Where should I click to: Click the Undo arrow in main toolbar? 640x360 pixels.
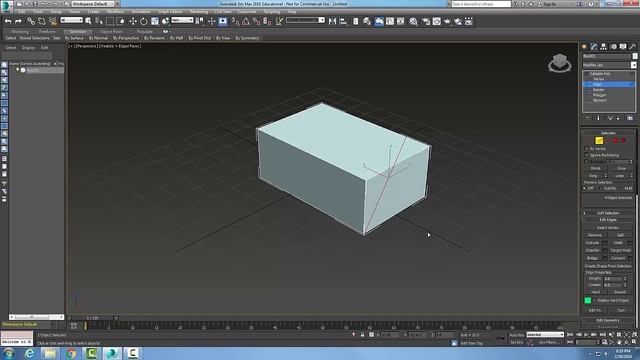pos(8,21)
